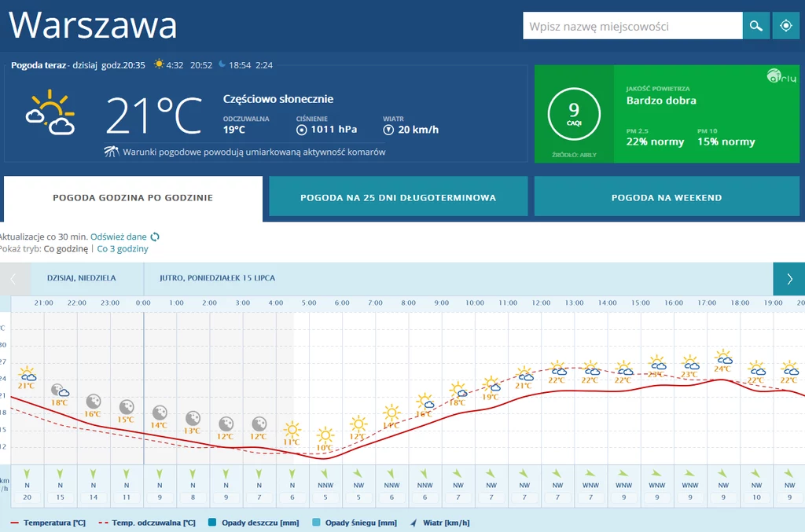Screen dimensions: 805x532
Task: Click the 21:00 wind arrow above N 20
Action: coord(28,474)
